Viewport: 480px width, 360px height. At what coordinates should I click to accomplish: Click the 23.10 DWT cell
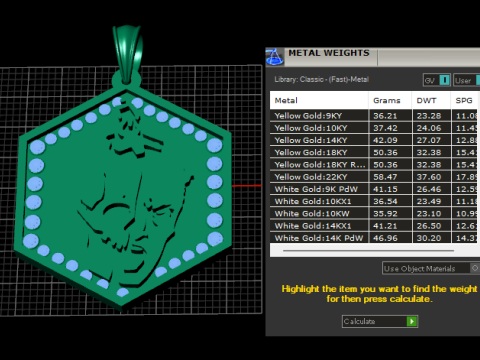(x=431, y=214)
